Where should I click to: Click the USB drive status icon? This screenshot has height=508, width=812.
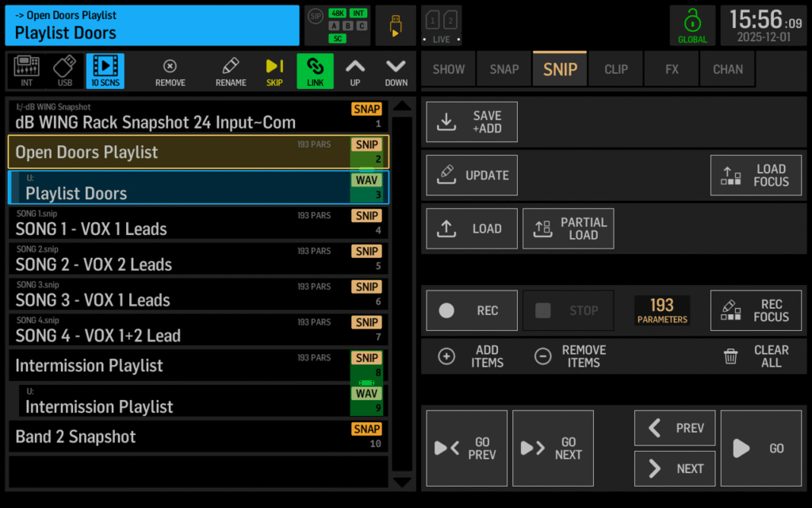click(x=396, y=25)
